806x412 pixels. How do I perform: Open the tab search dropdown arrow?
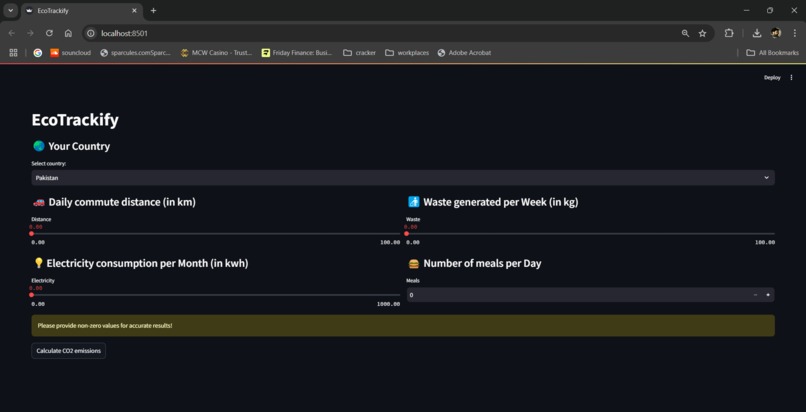click(x=10, y=10)
